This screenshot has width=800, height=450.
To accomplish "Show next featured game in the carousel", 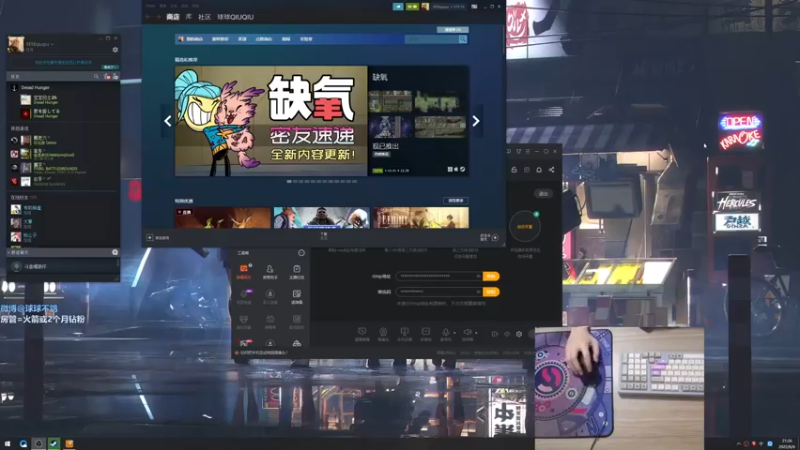I will (476, 121).
